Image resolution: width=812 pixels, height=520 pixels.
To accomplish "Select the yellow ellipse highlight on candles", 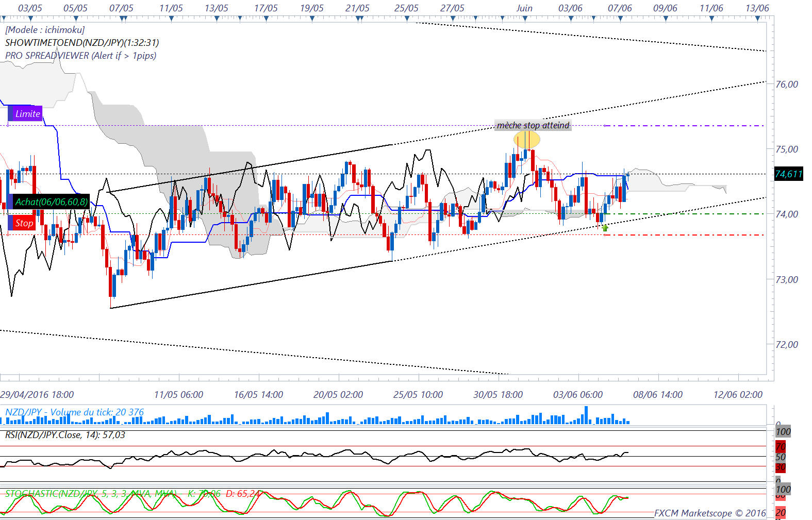I will [x=527, y=140].
